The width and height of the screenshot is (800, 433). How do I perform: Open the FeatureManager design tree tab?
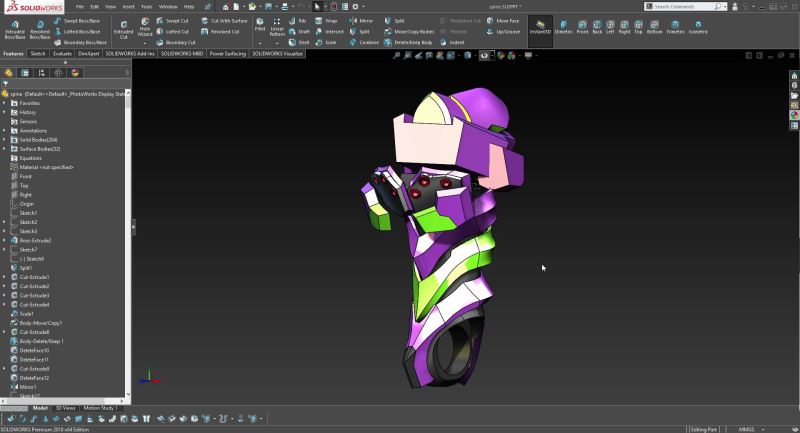[x=8, y=73]
